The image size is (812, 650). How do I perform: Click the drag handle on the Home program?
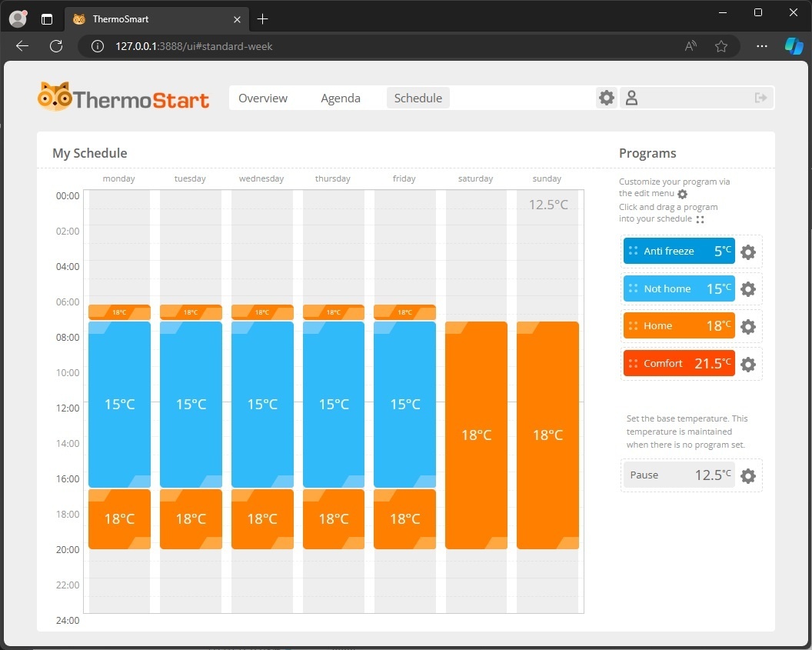pyautogui.click(x=632, y=326)
